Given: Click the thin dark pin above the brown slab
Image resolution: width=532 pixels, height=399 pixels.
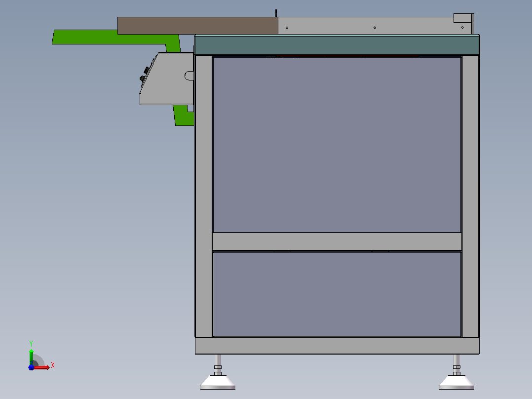Looking at the screenshot, I should pyautogui.click(x=276, y=13).
